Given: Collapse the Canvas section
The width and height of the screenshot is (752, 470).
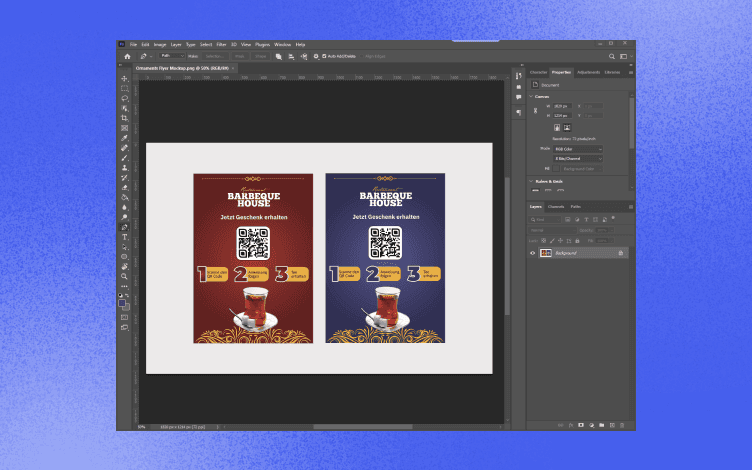Looking at the screenshot, I should [x=531, y=96].
